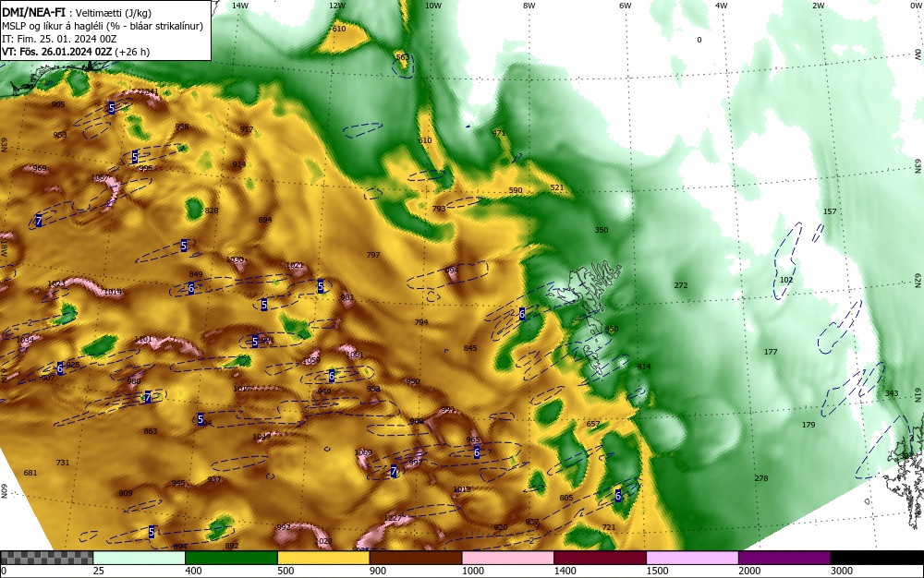Click the legend scale label 1500
Screen dimensions: 924x578
click(x=657, y=571)
